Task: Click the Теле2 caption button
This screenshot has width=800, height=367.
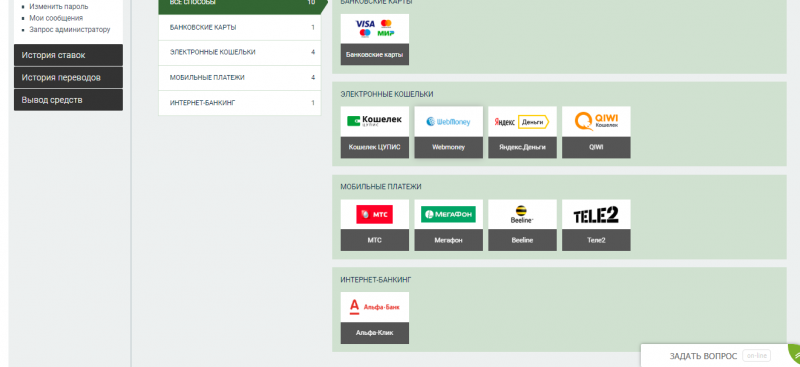Action: (x=596, y=240)
